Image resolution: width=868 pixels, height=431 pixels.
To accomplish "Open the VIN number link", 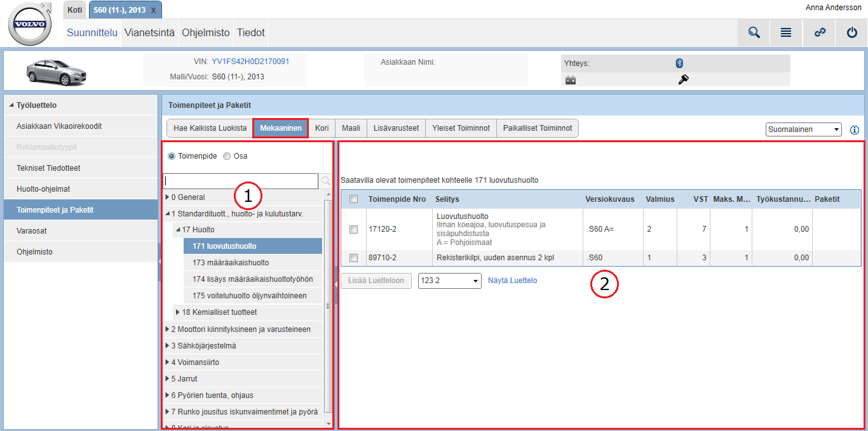I will coord(250,62).
